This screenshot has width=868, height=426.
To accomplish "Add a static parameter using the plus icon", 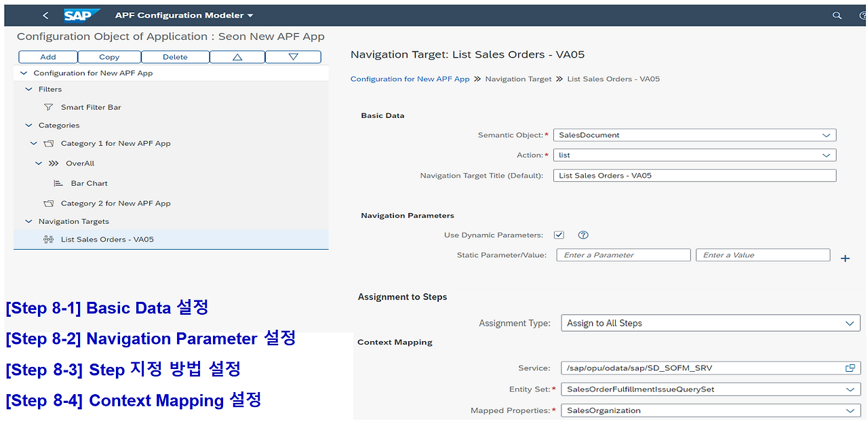I will [x=845, y=258].
